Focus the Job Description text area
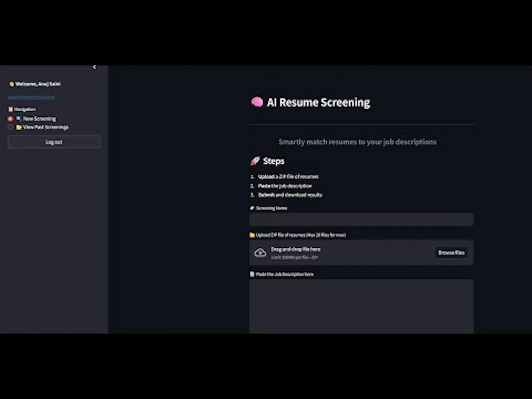 tap(361, 306)
